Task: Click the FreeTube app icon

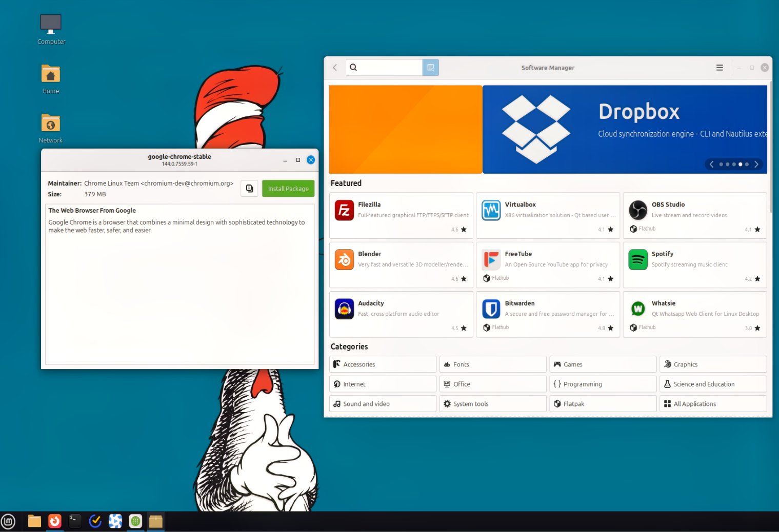Action: [x=491, y=260]
